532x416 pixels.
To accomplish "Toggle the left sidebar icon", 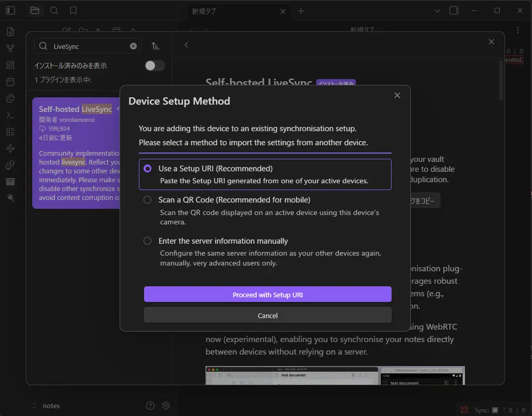I will (10, 10).
